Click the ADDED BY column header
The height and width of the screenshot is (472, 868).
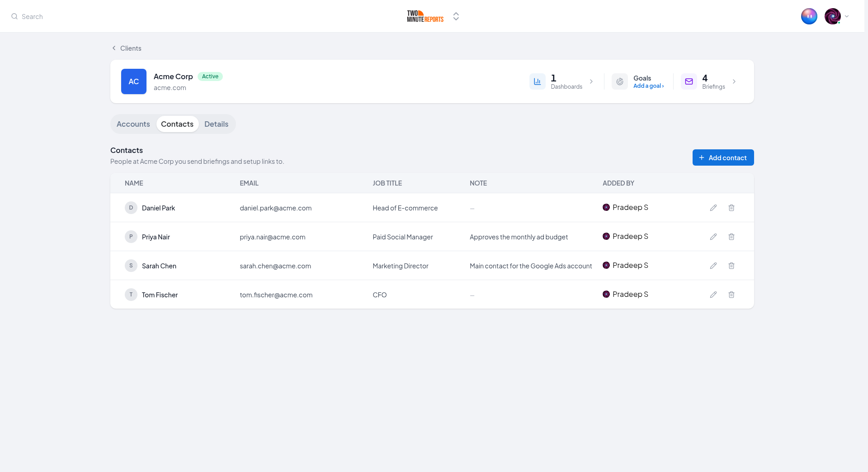618,183
